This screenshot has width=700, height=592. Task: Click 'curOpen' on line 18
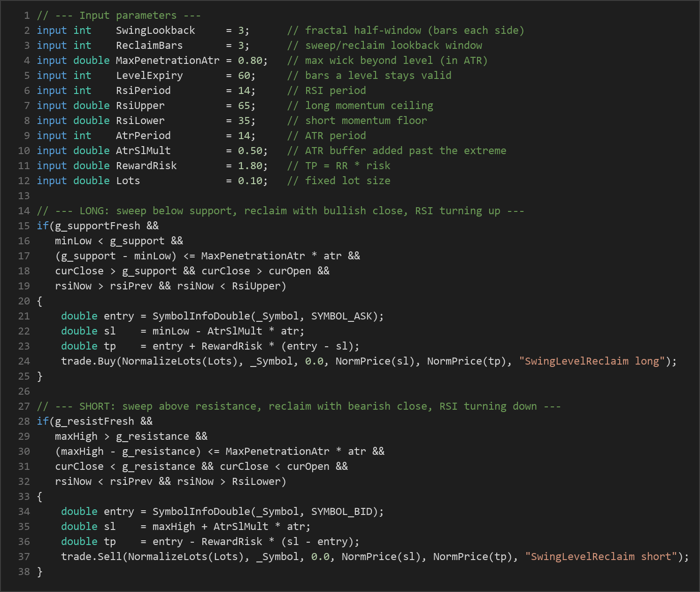pyautogui.click(x=290, y=271)
